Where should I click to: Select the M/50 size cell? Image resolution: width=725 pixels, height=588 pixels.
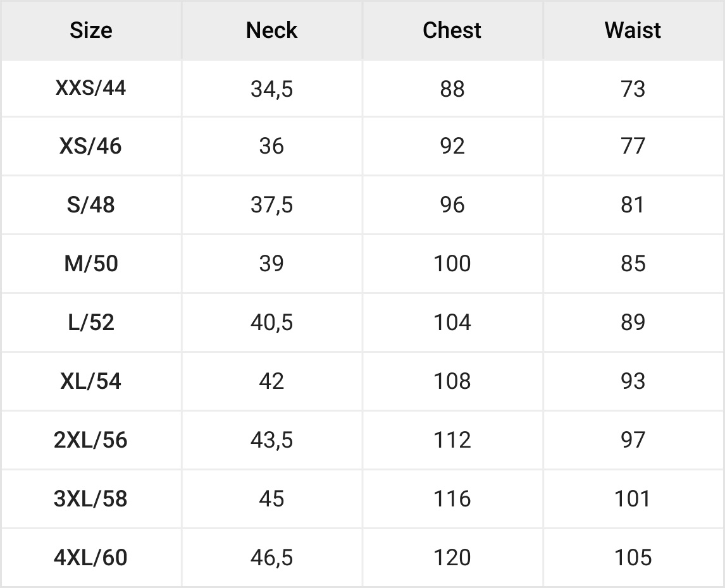point(91,264)
